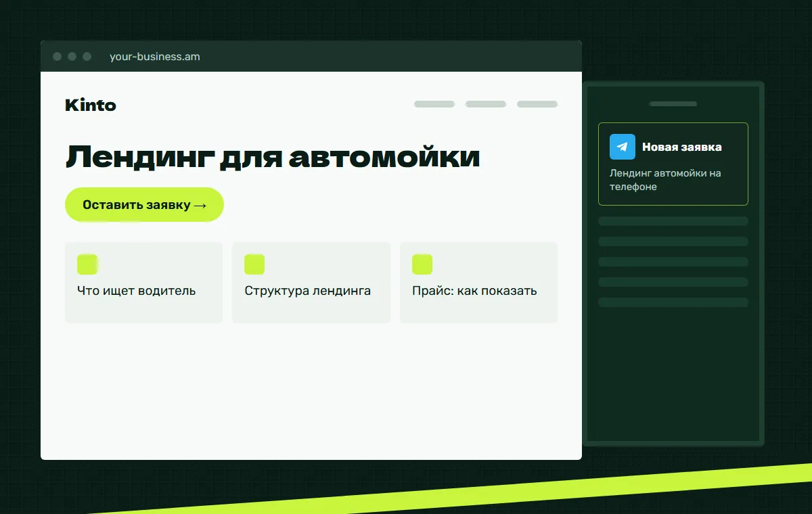The image size is (812, 514).
Task: Click the Telegram icon in the notification
Action: click(623, 147)
